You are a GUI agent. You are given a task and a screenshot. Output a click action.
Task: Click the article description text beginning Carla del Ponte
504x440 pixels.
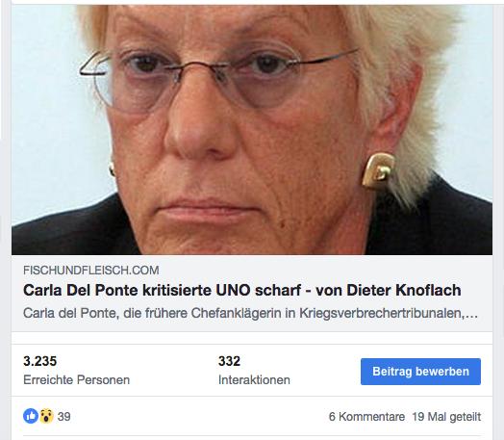pos(250,313)
